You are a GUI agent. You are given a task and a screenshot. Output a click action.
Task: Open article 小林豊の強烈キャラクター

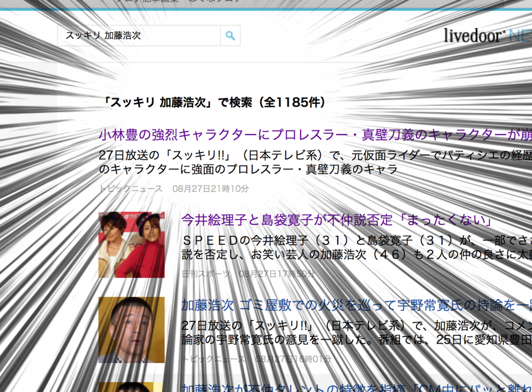pos(315,135)
